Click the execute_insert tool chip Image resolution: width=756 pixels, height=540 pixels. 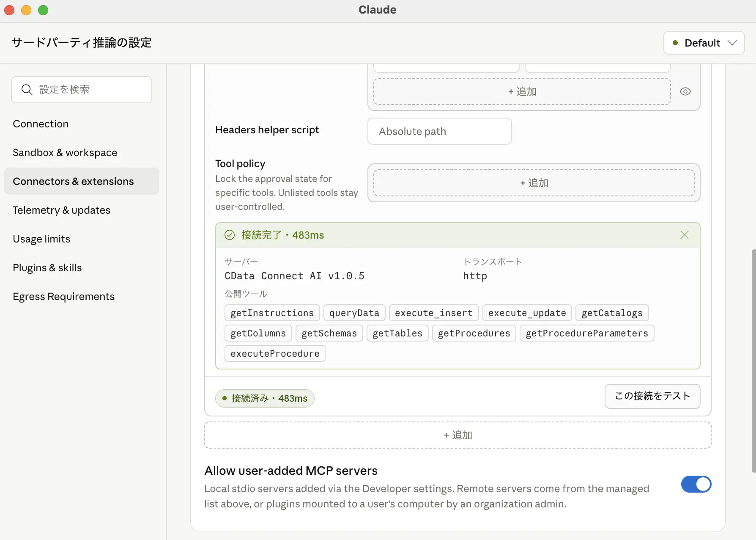[x=434, y=313]
